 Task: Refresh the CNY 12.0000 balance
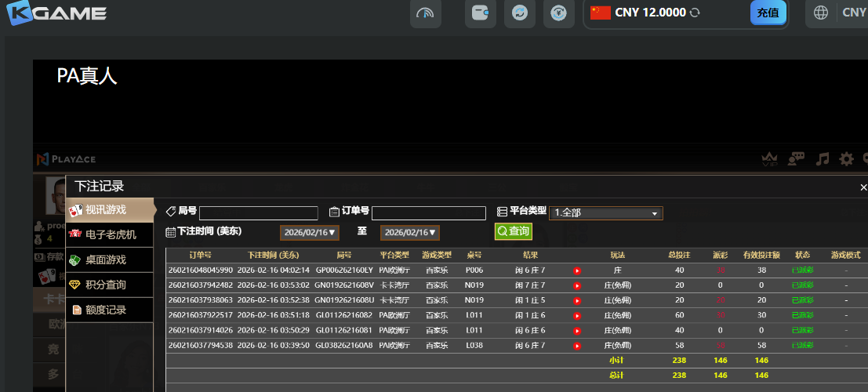click(x=695, y=13)
